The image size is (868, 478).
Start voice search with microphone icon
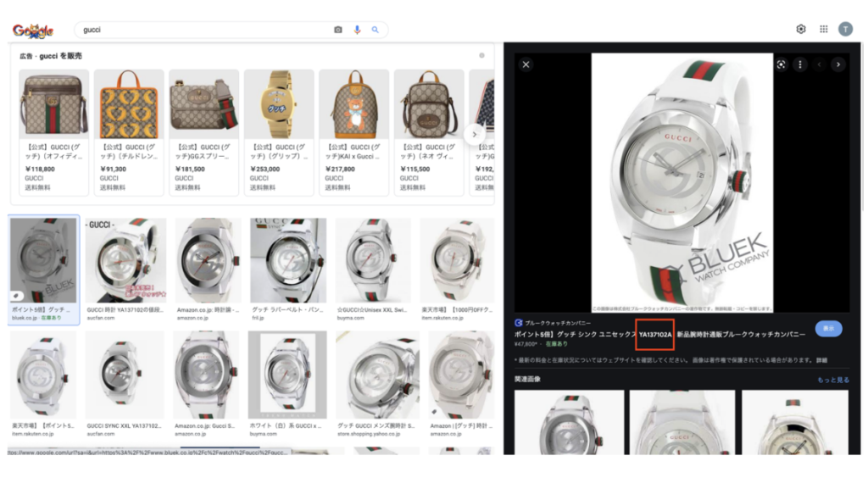(357, 30)
